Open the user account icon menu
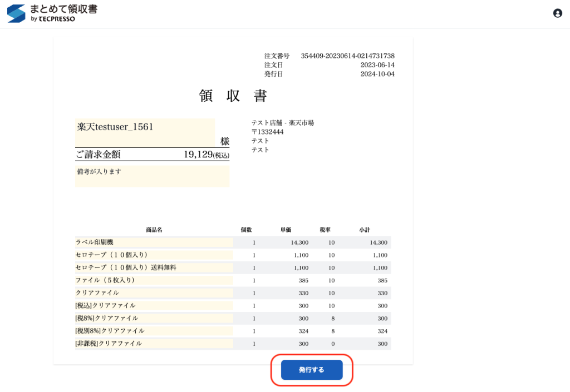 point(557,13)
